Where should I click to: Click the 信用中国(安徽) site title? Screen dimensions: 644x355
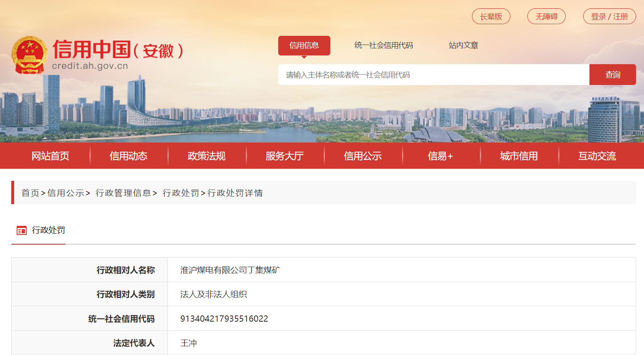[x=117, y=50]
